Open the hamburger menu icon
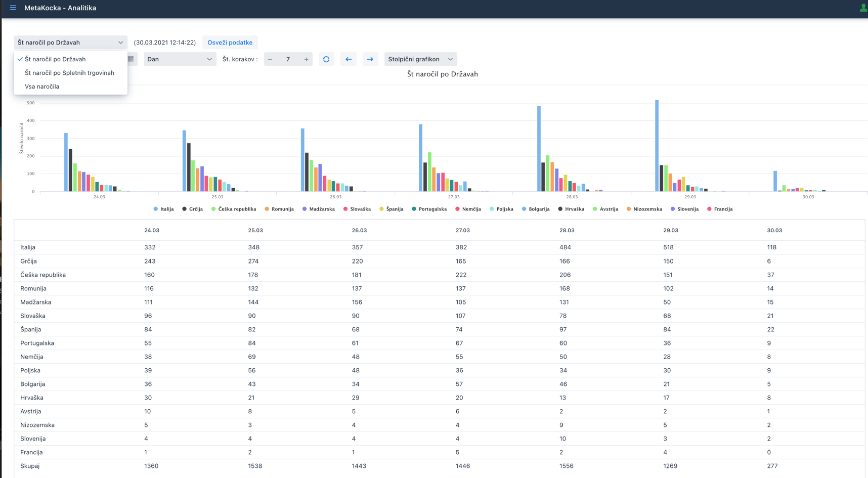 (x=13, y=8)
